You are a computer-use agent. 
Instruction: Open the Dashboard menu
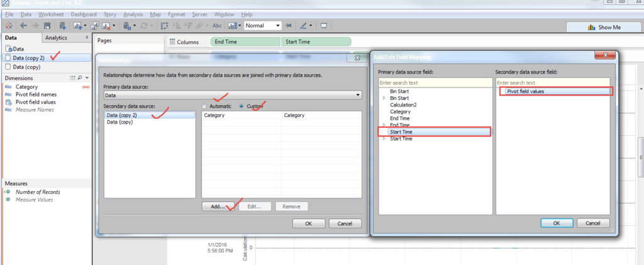click(x=84, y=14)
